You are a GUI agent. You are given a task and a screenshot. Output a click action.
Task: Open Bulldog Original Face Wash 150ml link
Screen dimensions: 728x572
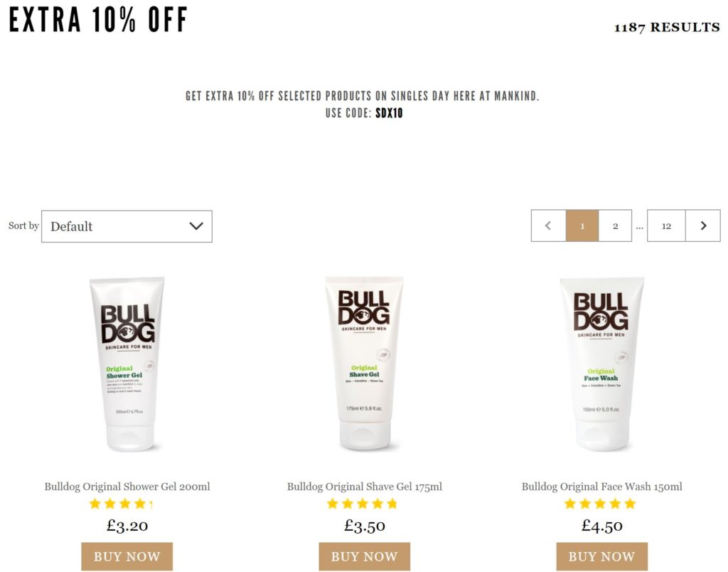(x=601, y=487)
